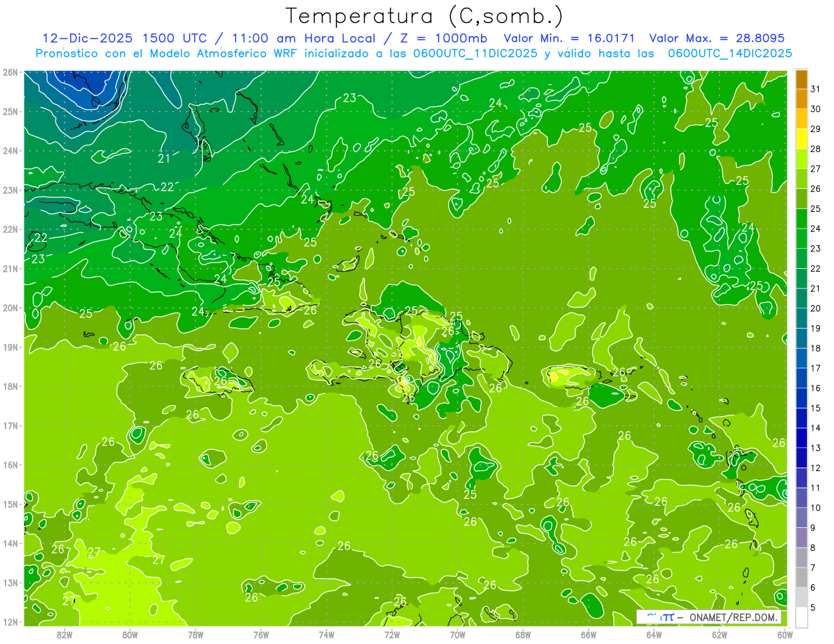Select the 'Z = 1000mb' level text
The width and height of the screenshot is (834, 644).
[x=444, y=38]
